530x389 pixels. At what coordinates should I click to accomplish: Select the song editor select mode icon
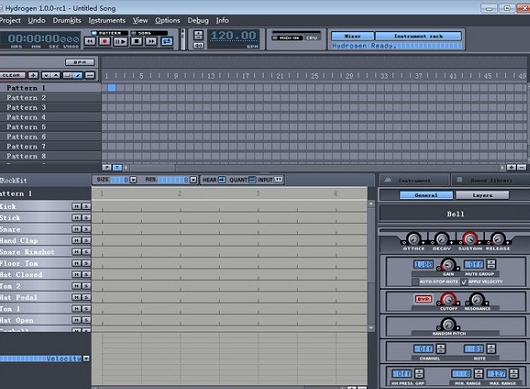68,75
